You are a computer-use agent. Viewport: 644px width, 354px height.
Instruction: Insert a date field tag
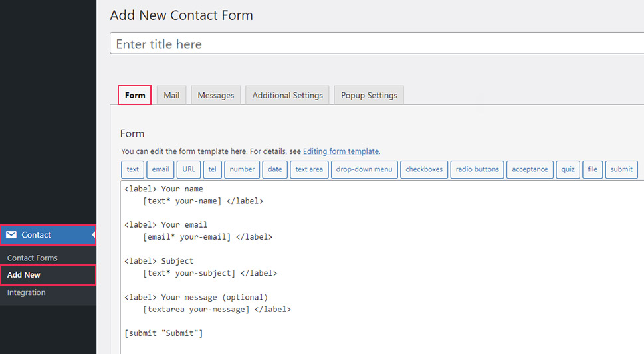[275, 169]
